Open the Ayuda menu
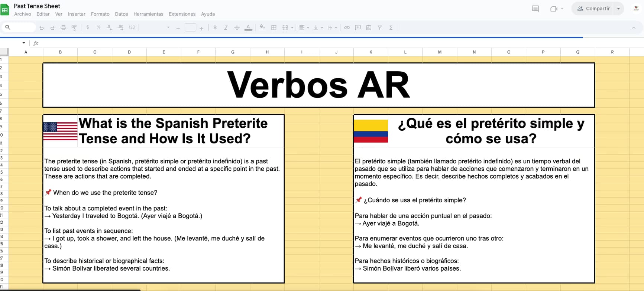 pos(208,14)
